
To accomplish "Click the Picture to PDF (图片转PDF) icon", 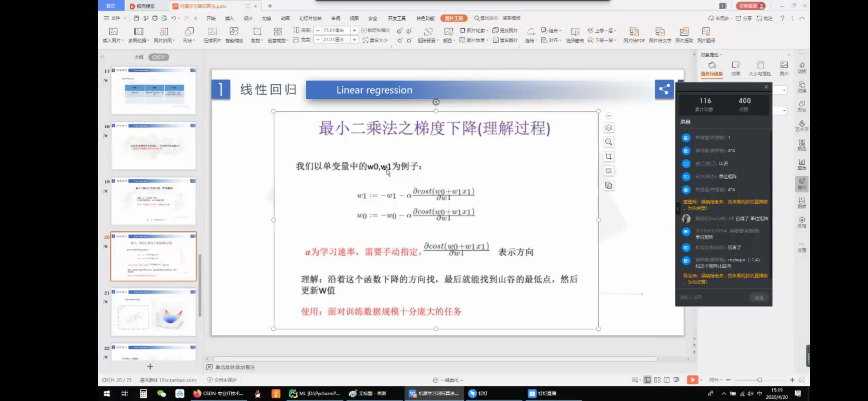I will [x=634, y=32].
